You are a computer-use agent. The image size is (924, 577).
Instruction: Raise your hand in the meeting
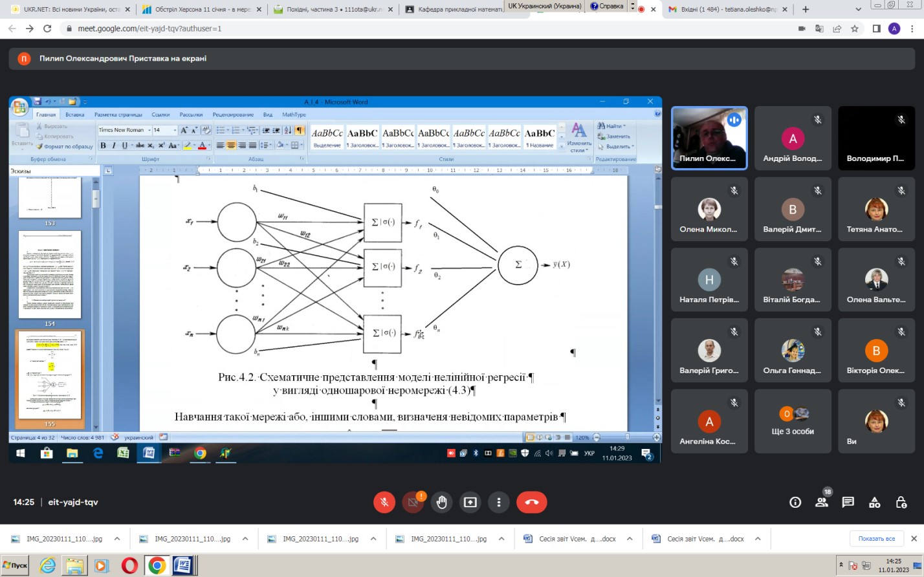coord(442,502)
